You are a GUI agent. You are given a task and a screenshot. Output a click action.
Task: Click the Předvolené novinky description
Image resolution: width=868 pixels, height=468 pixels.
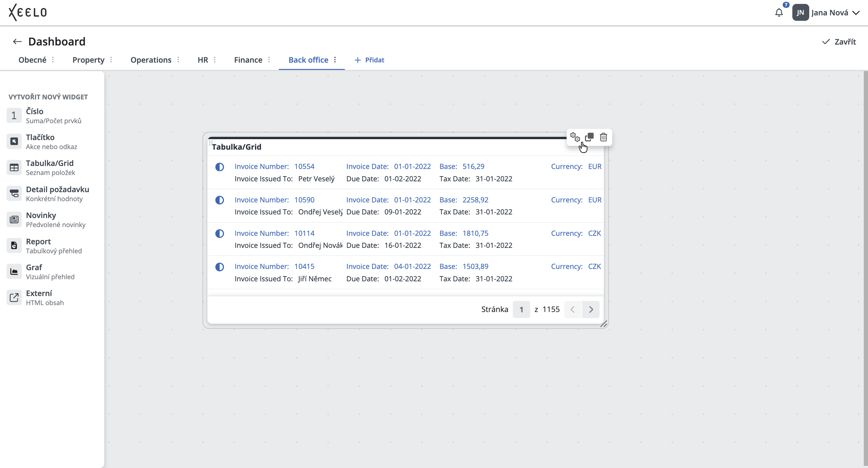click(55, 225)
